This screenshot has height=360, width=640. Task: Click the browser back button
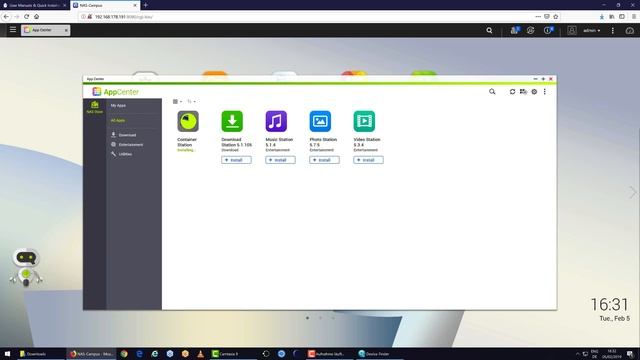point(6,17)
